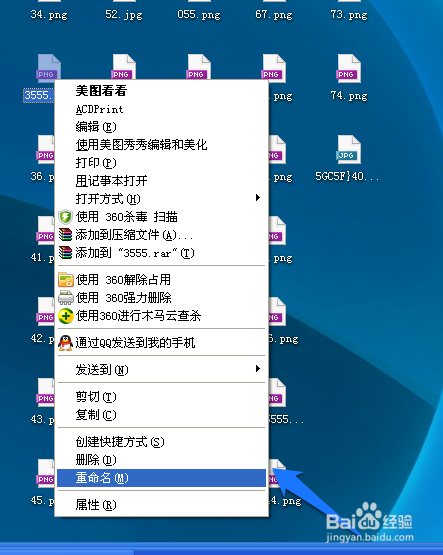
Task: Choose 通过QQ发送到我的手机
Action: click(135, 343)
